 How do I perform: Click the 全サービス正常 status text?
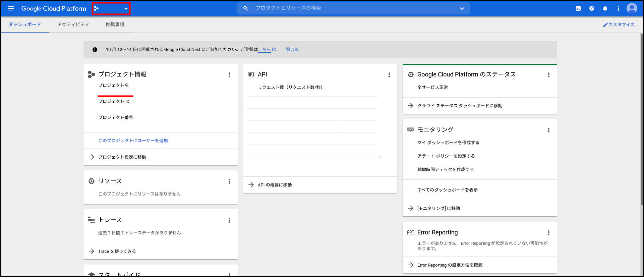[x=432, y=87]
